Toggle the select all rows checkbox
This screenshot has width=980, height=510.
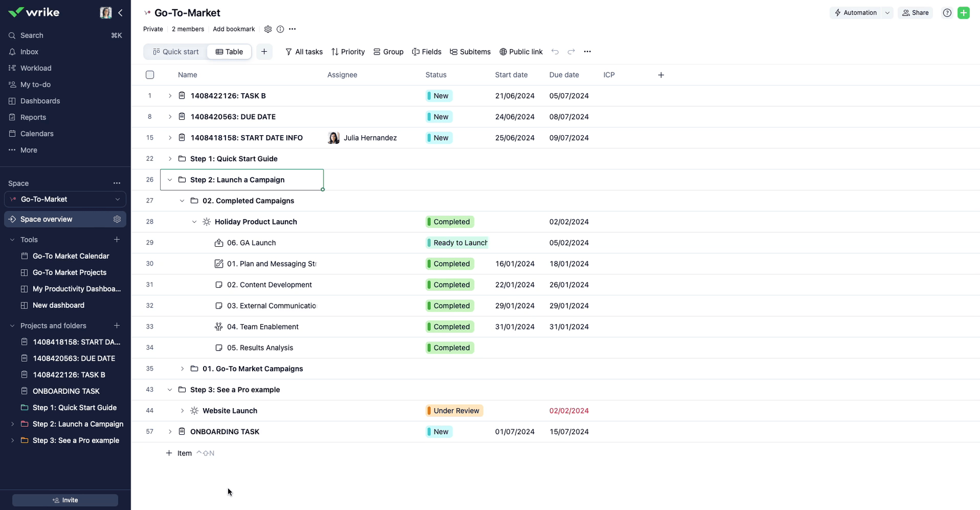(x=150, y=75)
